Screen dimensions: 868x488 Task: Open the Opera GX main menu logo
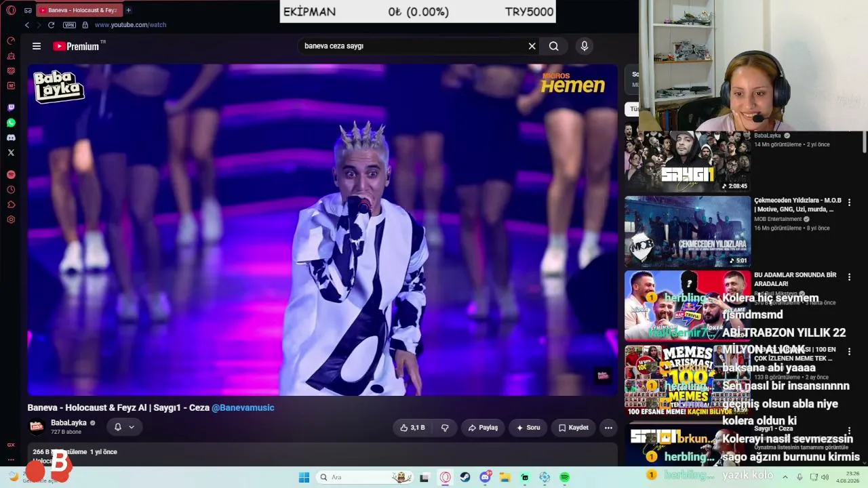click(x=11, y=10)
